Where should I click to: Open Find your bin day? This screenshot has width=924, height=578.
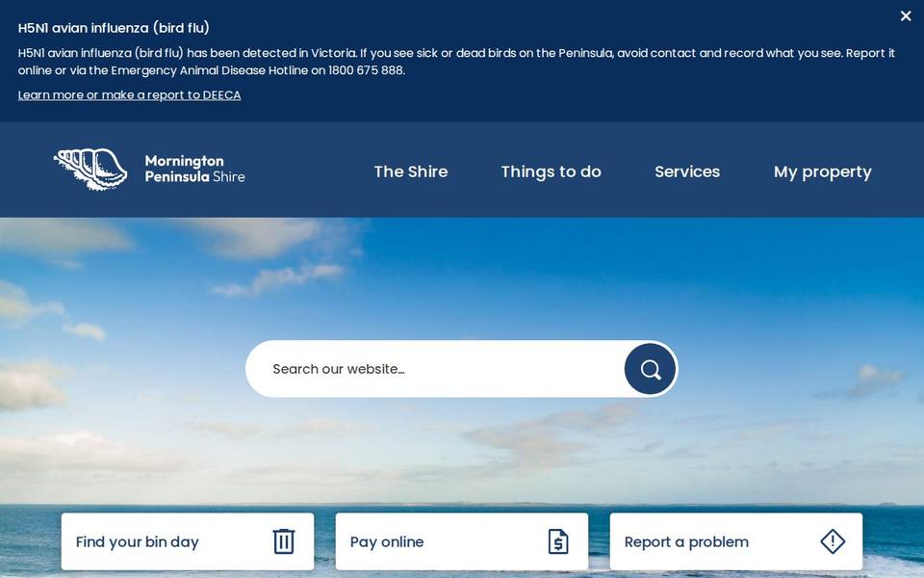click(188, 541)
